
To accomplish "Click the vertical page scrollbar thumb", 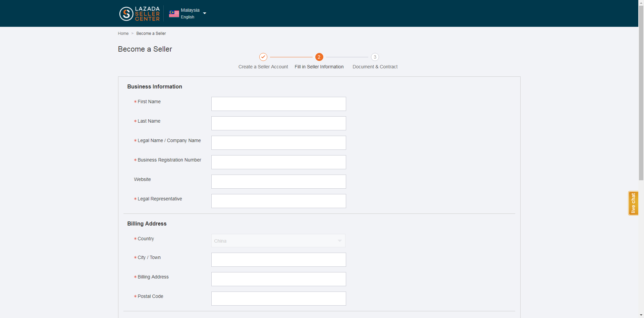I will click(x=641, y=92).
